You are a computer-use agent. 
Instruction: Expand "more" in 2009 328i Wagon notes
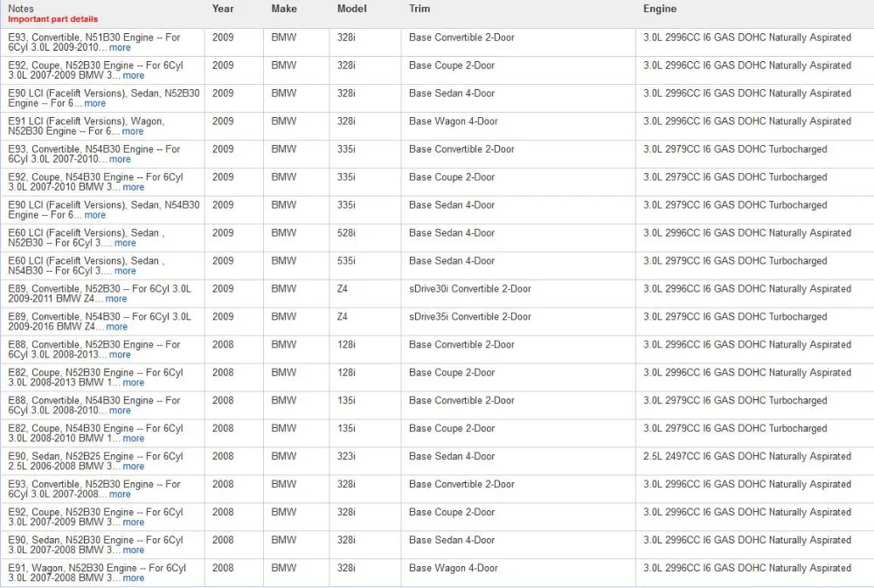click(133, 132)
